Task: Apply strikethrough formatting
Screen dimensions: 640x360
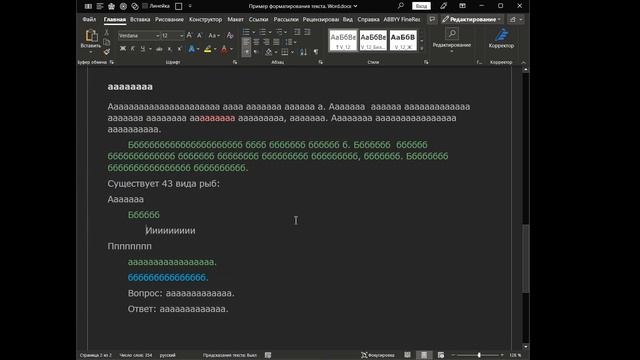Action: click(x=159, y=49)
